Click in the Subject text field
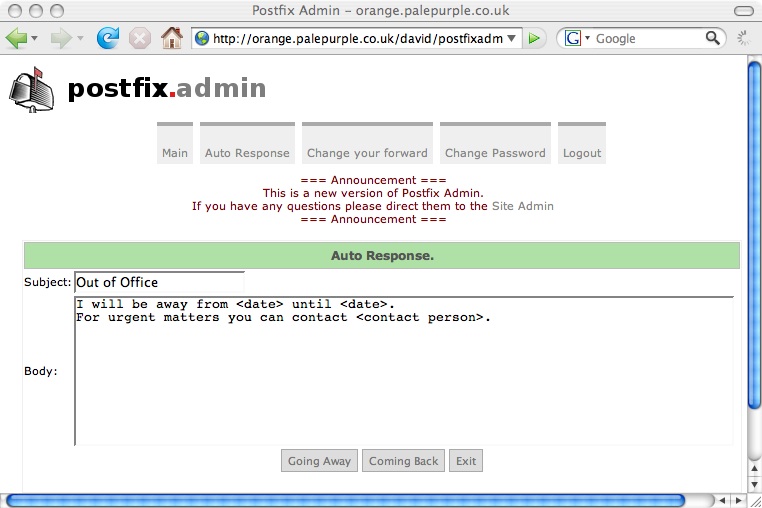This screenshot has width=762, height=508. (159, 283)
